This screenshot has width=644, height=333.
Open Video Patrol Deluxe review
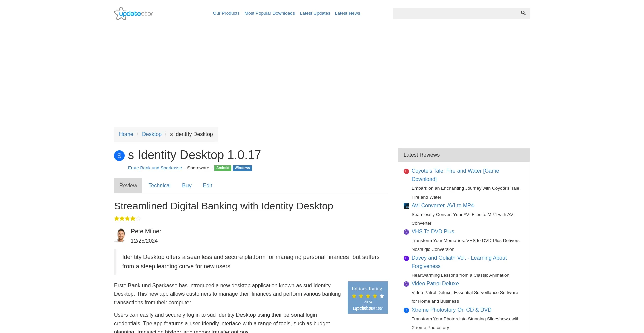[435, 284]
